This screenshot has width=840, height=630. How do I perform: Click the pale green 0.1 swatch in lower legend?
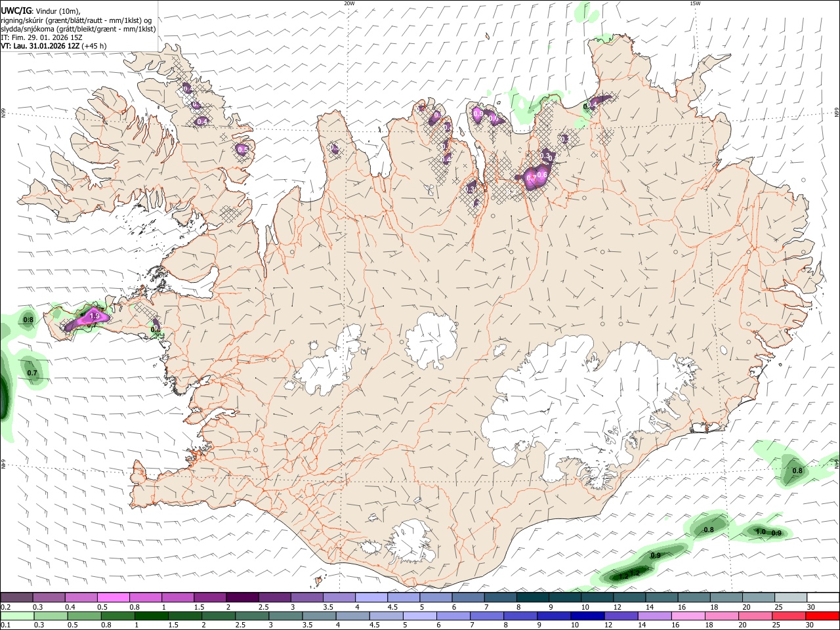[x=18, y=616]
